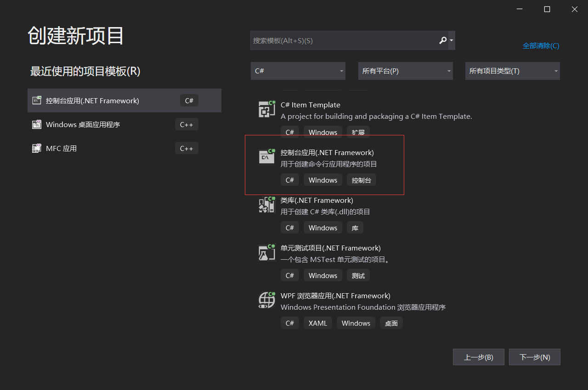This screenshot has width=588, height=390.
Task: Select the WPF 浏览器应用(.NET Framework) title
Action: pos(335,296)
